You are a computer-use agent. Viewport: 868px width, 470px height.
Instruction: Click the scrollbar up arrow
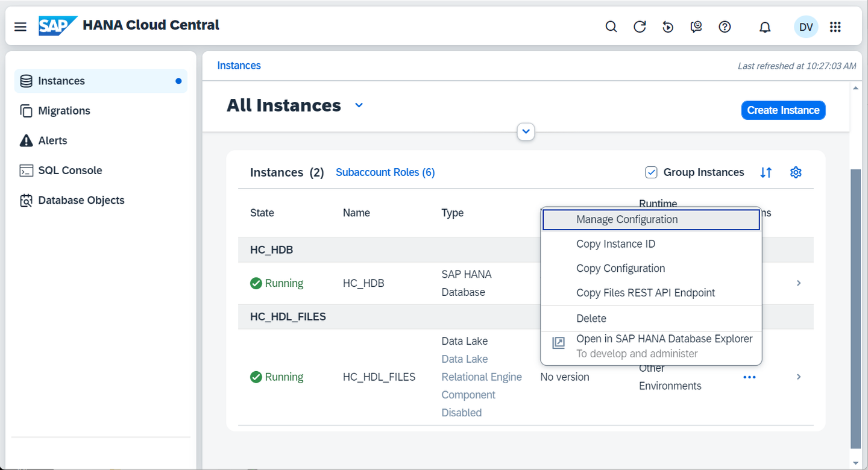[x=855, y=88]
